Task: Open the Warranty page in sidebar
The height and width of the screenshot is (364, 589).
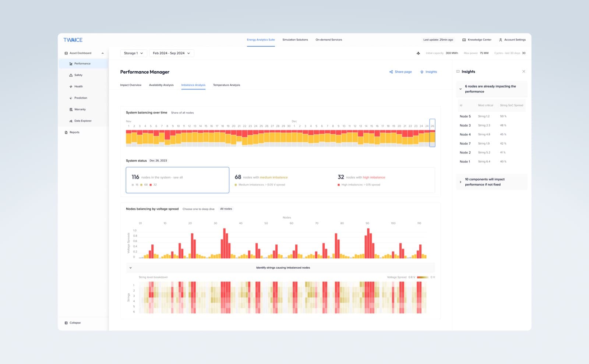Action: (x=83, y=109)
